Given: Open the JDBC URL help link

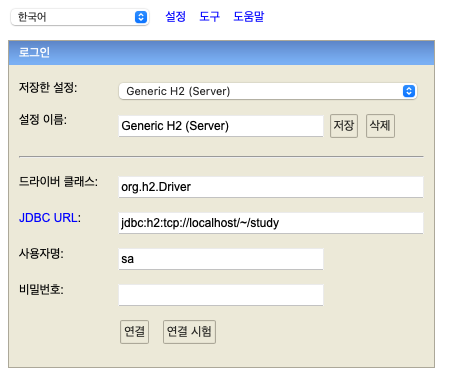Looking at the screenshot, I should pyautogui.click(x=48, y=218).
